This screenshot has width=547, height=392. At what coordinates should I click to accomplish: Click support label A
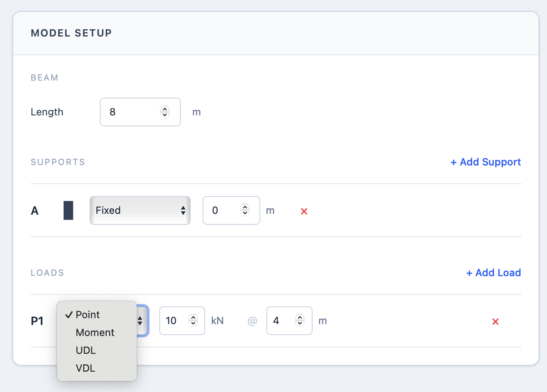[x=35, y=211]
